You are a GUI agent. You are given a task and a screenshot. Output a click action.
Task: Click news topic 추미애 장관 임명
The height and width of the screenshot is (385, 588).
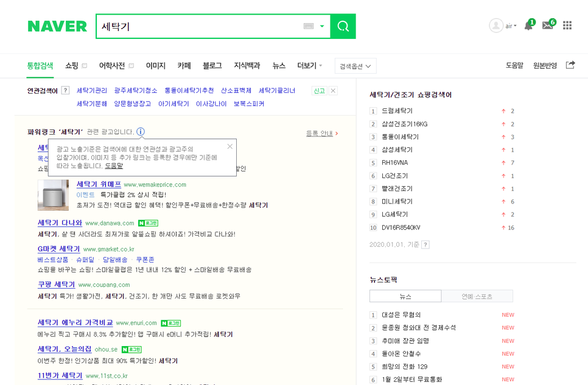point(405,341)
